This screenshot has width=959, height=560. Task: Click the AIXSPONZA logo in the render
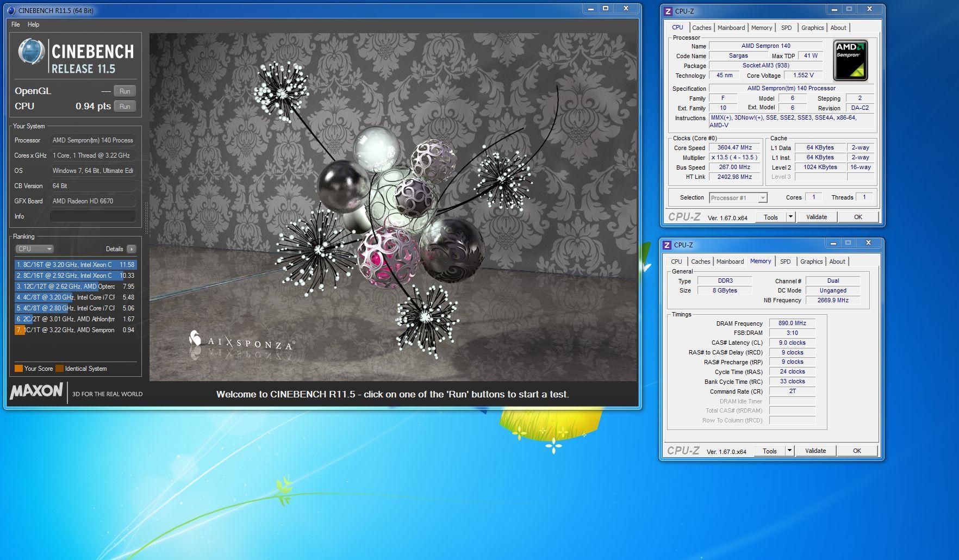pyautogui.click(x=241, y=340)
